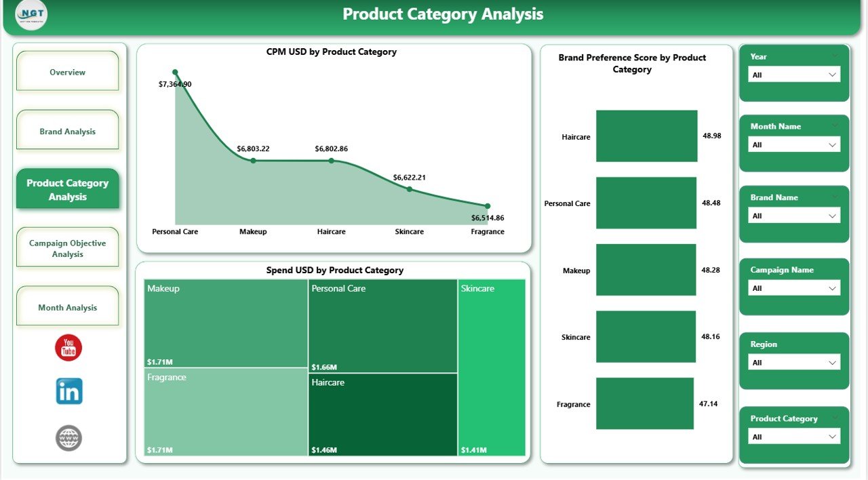Click the Personal Care CPM data point

pos(175,72)
